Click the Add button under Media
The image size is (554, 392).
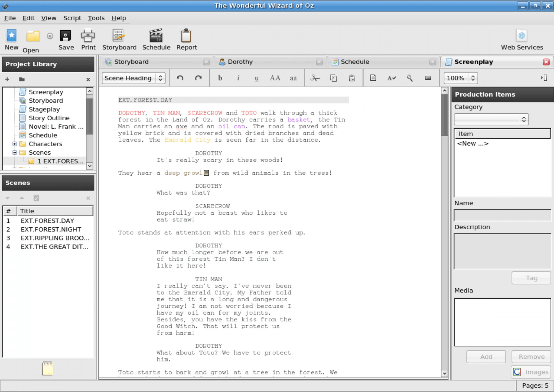coord(486,356)
